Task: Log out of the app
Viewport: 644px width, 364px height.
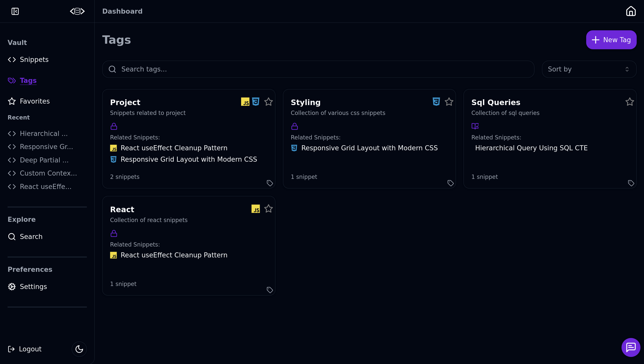Action: [x=25, y=349]
